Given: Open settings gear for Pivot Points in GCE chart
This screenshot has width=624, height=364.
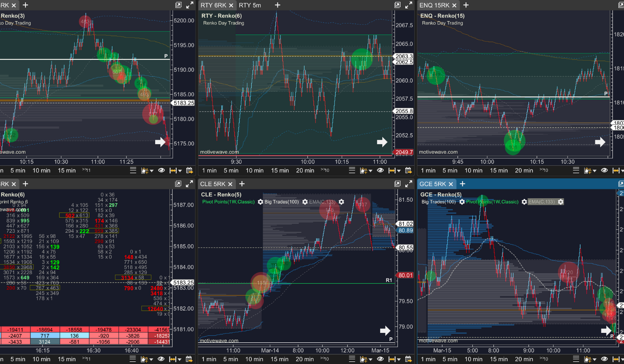Looking at the screenshot, I should (x=524, y=202).
